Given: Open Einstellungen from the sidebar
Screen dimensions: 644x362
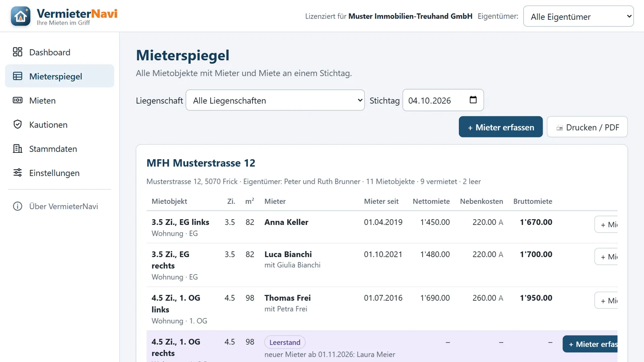Looking at the screenshot, I should (60, 173).
